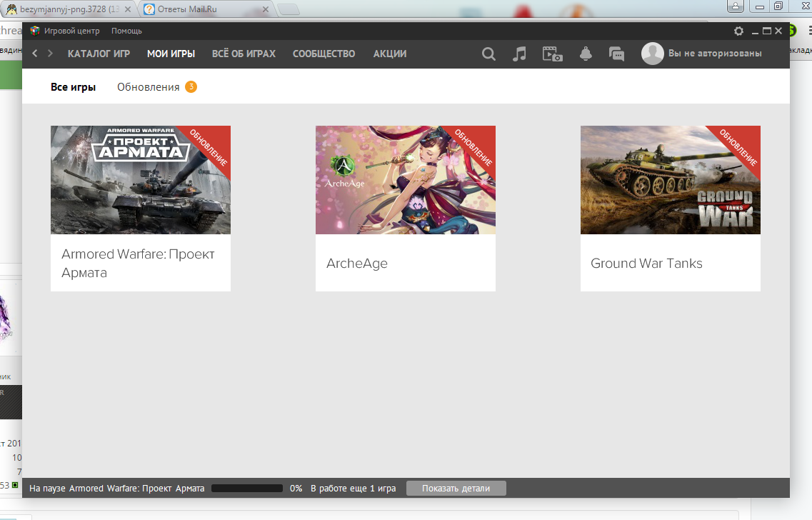Open ArcheAge game thumbnail
Viewport: 812px width, 520px height.
406,180
